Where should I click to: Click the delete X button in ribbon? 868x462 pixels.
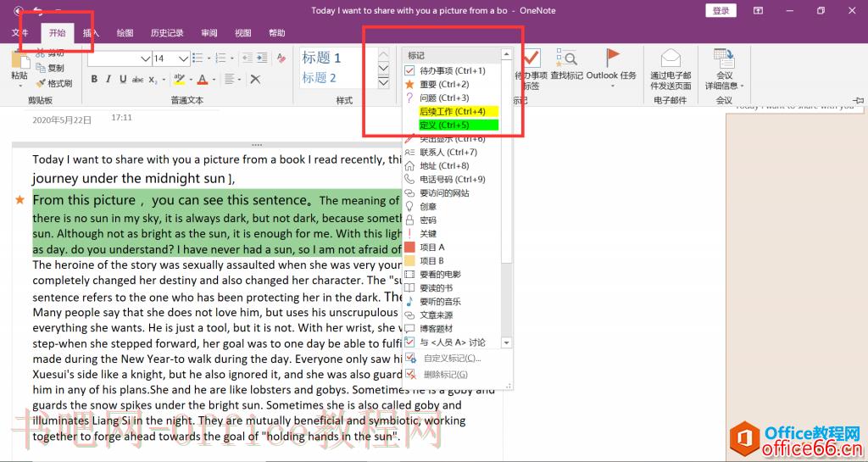pos(255,79)
